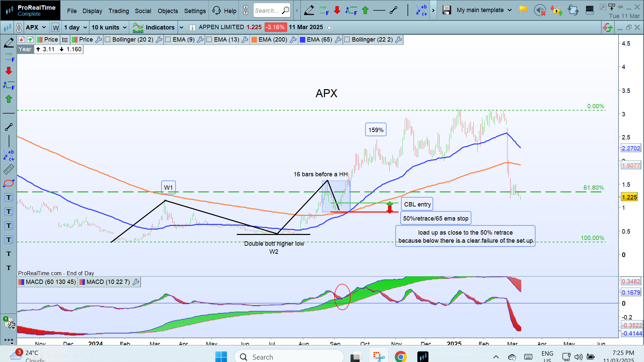Viewport: 644px width, 362px height.
Task: Click the EMA (200) orange color swatch
Action: [x=254, y=40]
